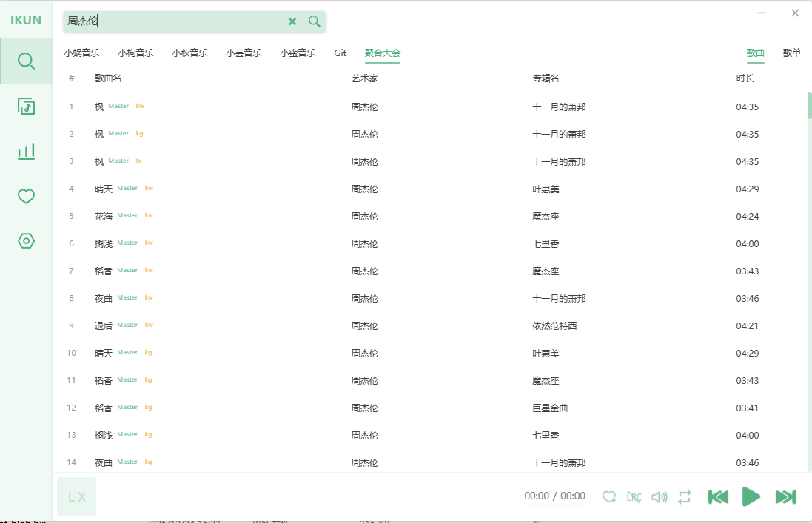Go back to the previous track
Viewport: 812px width, 523px height.
pos(718,496)
